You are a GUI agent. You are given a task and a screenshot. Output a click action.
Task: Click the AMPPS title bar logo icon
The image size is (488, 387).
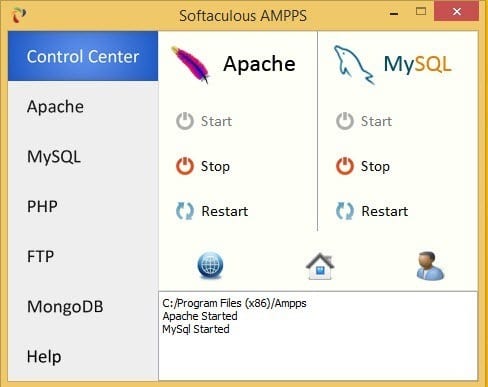tap(19, 15)
